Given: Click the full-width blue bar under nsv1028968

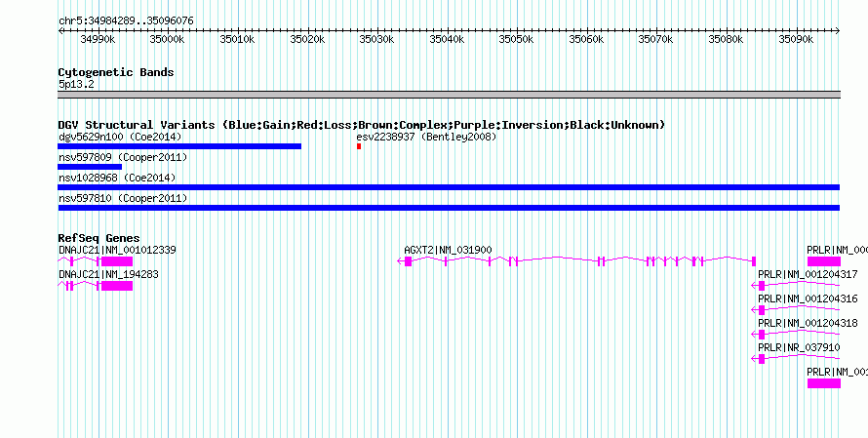Looking at the screenshot, I should (x=449, y=187).
